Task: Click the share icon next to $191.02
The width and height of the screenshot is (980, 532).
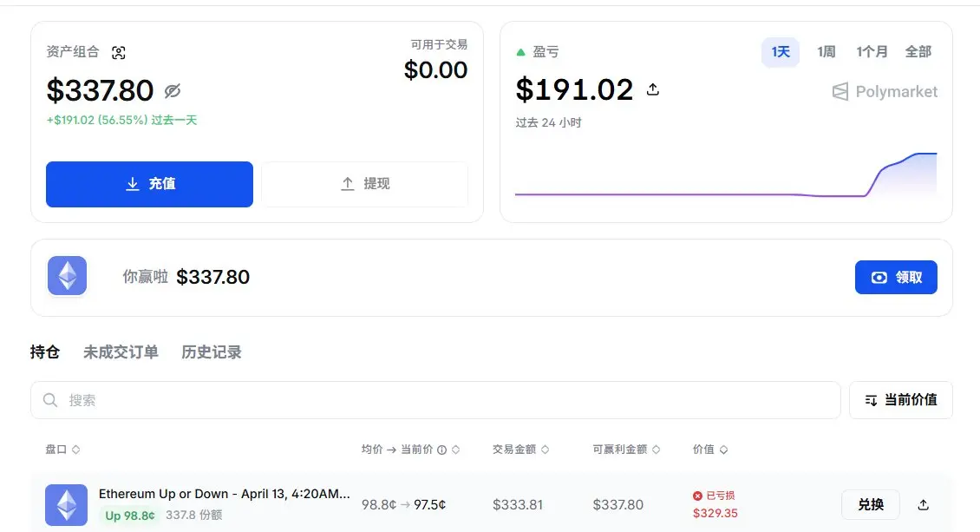Action: pyautogui.click(x=653, y=89)
